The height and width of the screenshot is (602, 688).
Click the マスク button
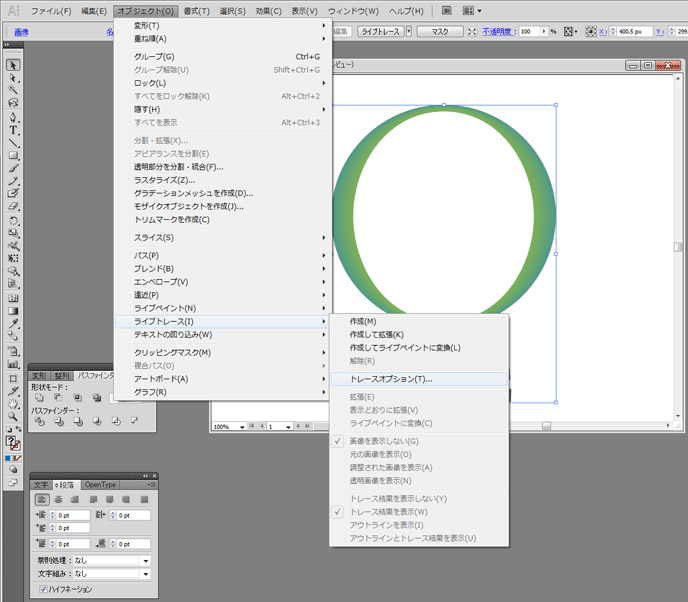pos(439,32)
